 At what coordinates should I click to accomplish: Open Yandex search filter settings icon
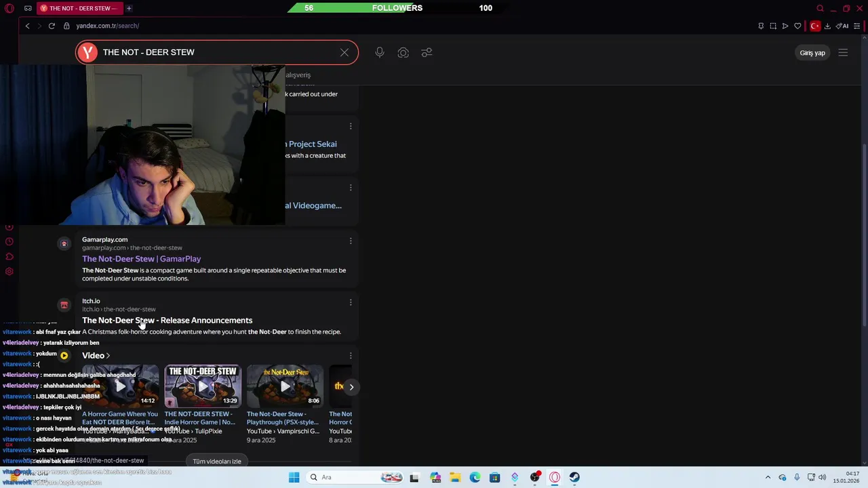[427, 52]
